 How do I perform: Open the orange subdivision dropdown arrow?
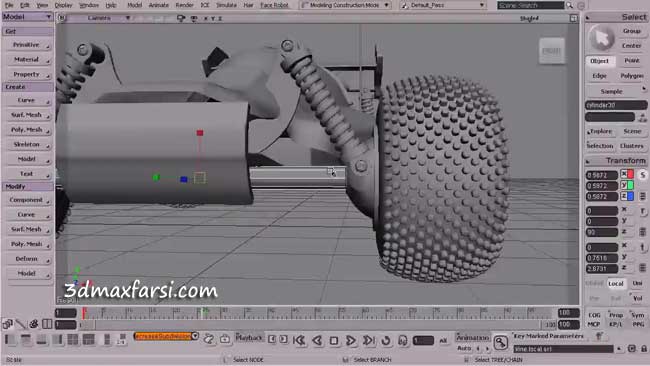[x=195, y=336]
